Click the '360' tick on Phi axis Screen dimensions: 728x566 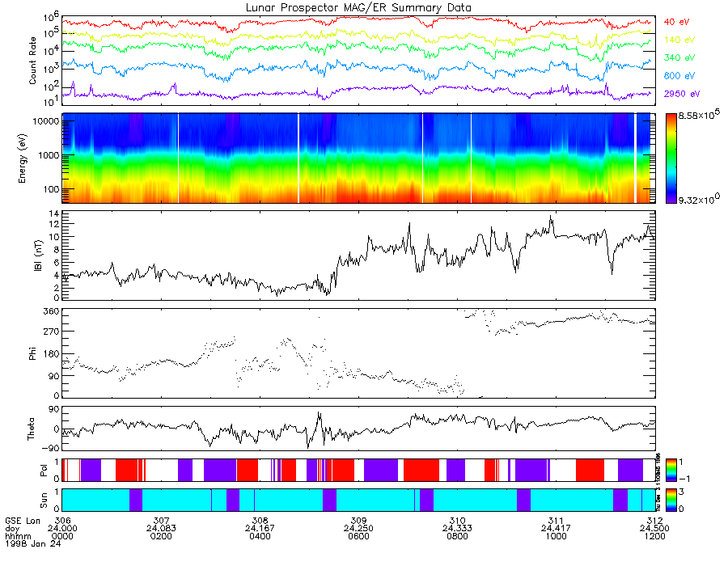pos(51,311)
